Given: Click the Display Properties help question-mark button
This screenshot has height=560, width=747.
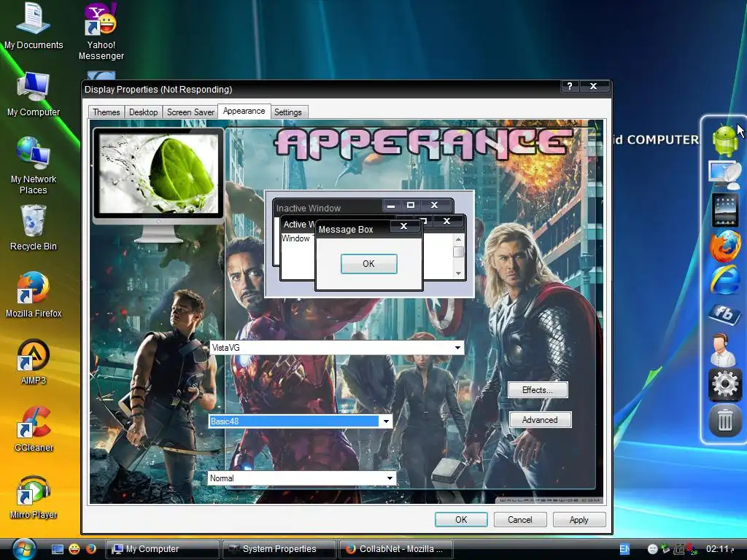Looking at the screenshot, I should coord(570,86).
